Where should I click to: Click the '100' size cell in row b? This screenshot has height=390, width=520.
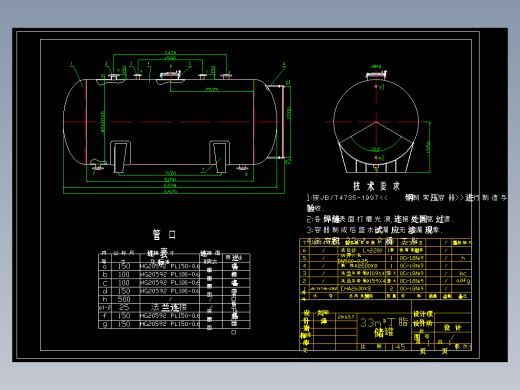click(124, 274)
